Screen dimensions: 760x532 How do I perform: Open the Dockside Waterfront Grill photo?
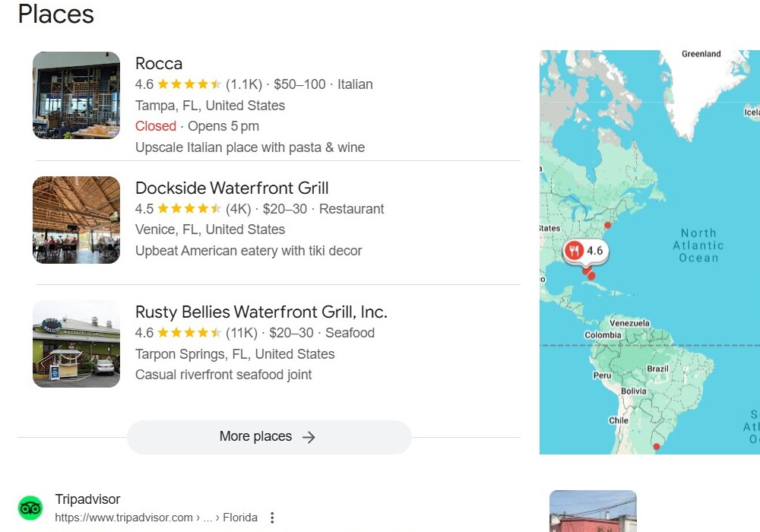point(76,220)
